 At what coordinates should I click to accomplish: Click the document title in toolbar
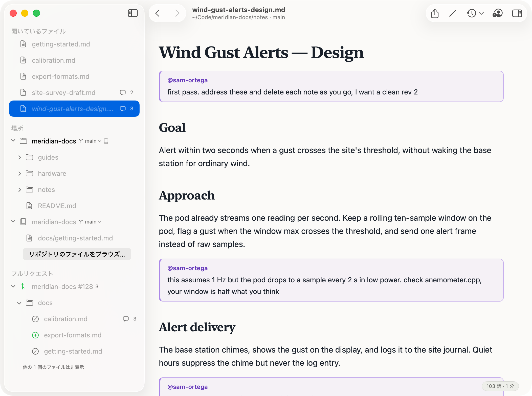click(x=239, y=10)
